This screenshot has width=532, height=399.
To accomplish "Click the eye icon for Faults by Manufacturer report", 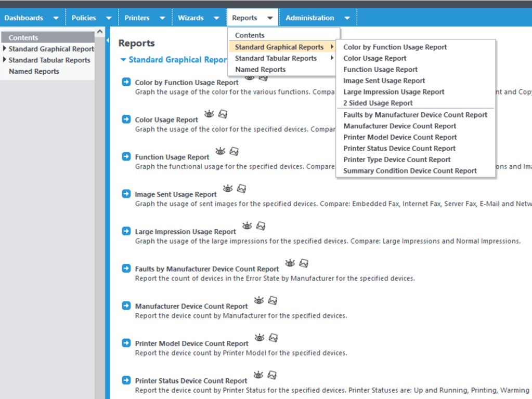I will click(290, 263).
